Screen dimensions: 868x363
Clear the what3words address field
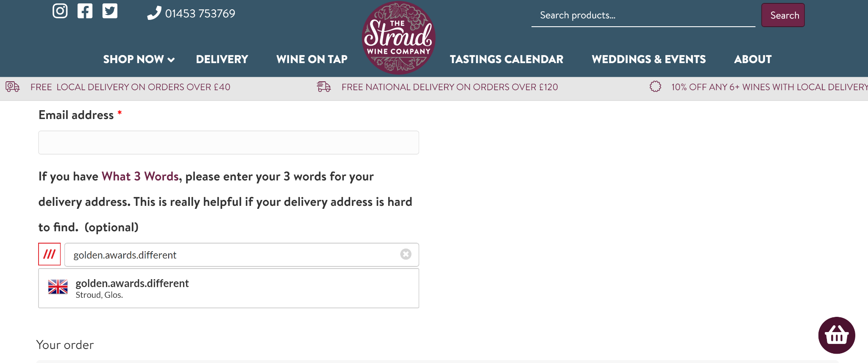(x=406, y=254)
